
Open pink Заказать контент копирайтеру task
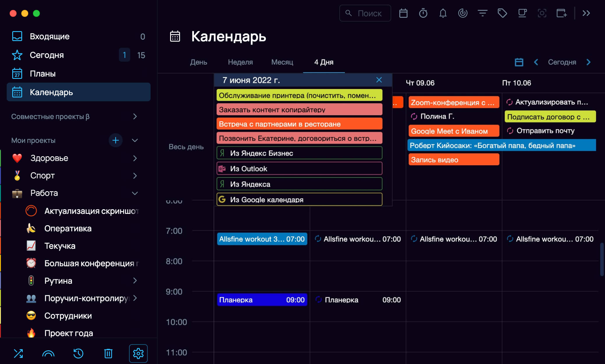299,110
